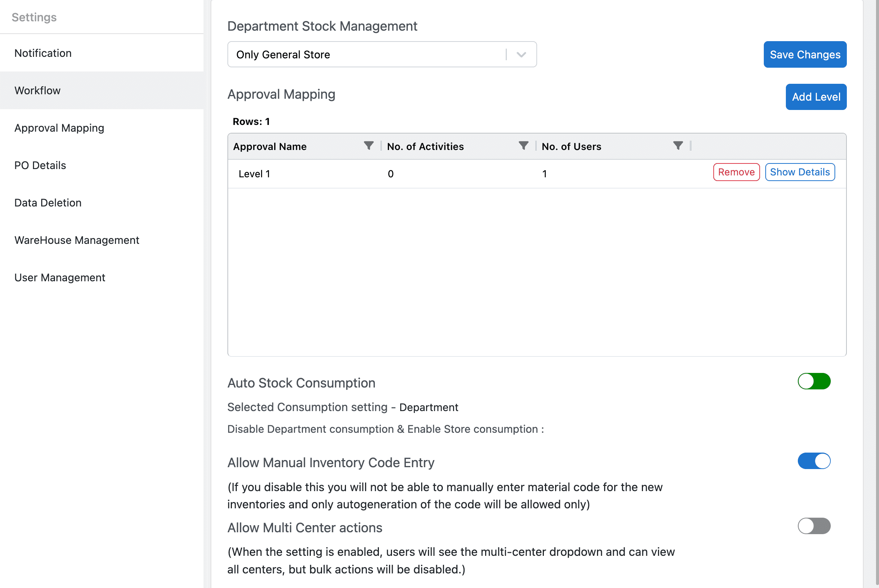Click the activities value 0 for Level 1
The height and width of the screenshot is (588, 879).
[391, 174]
